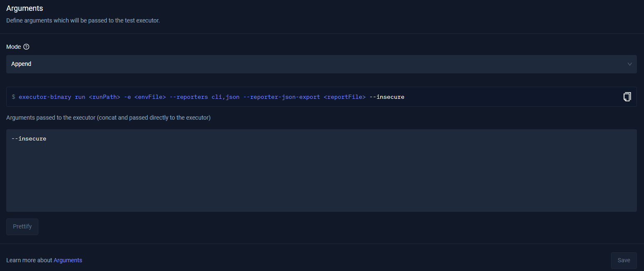Screen dimensions: 644x271
Task: Open the Arguments documentation link
Action: point(68,260)
